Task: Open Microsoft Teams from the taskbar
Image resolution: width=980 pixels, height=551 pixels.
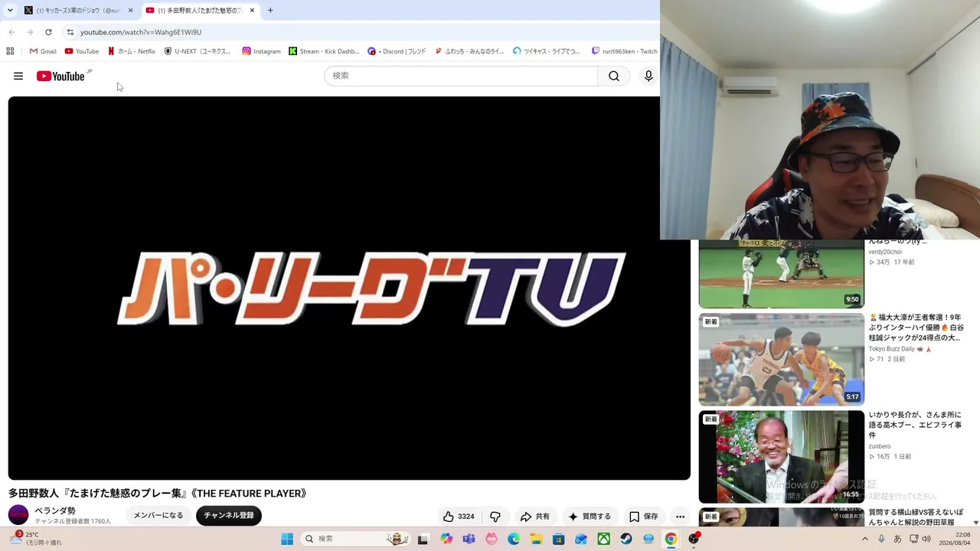Action: point(469,539)
